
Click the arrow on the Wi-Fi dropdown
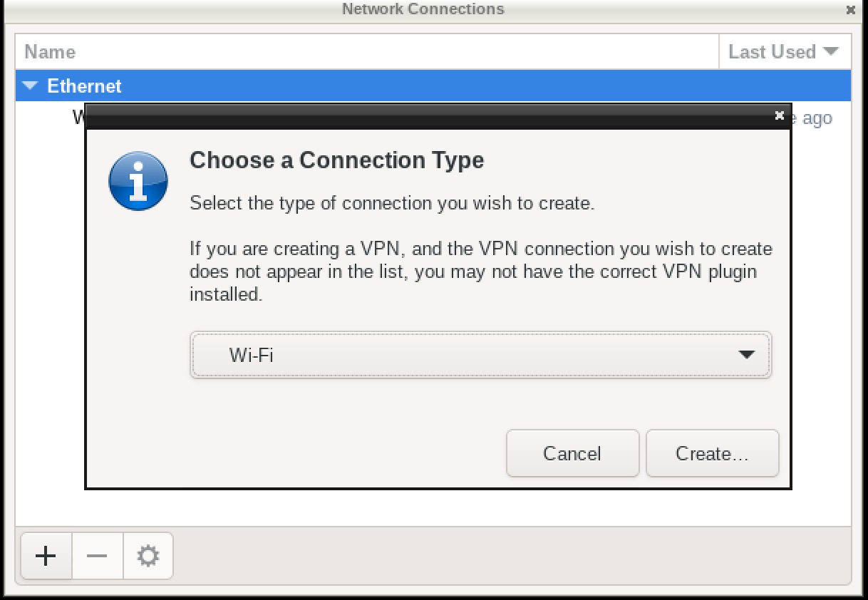pyautogui.click(x=746, y=355)
